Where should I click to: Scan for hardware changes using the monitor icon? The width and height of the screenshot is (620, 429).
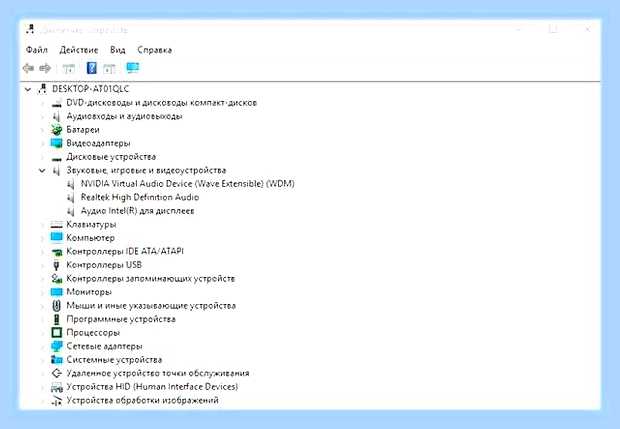133,68
